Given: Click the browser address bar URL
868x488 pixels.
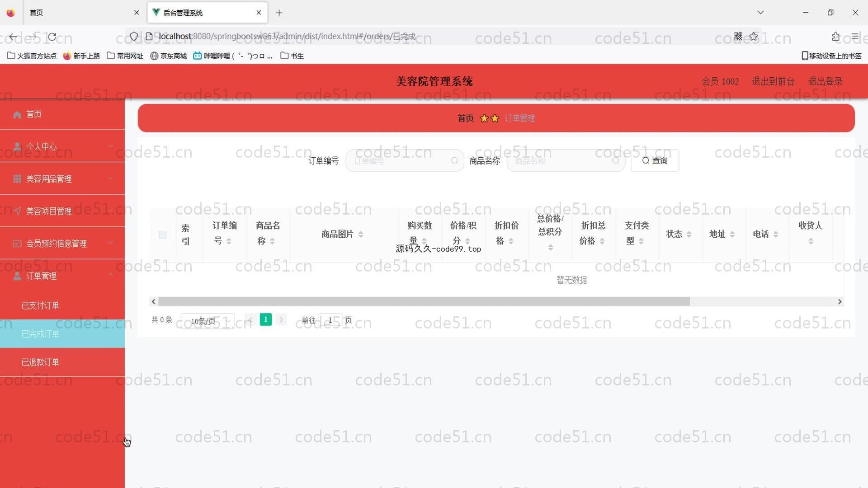Looking at the screenshot, I should (287, 37).
